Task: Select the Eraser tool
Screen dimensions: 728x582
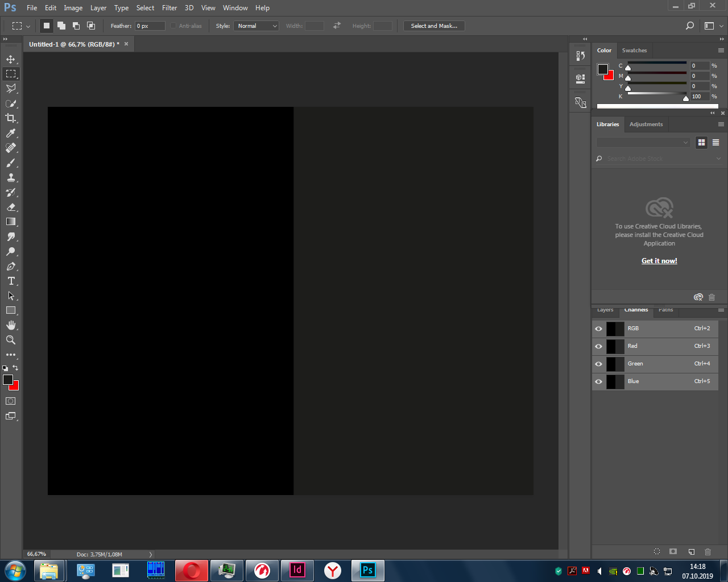Action: pyautogui.click(x=11, y=207)
